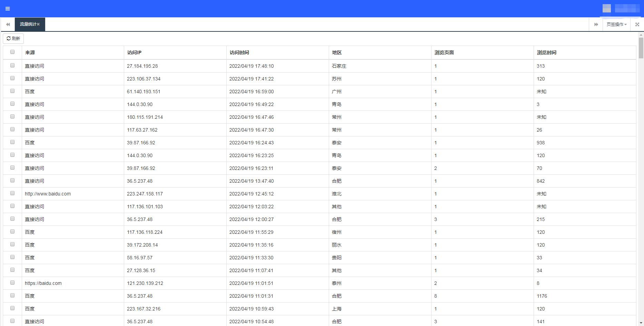Click the scrollbar up arrow

point(641,35)
